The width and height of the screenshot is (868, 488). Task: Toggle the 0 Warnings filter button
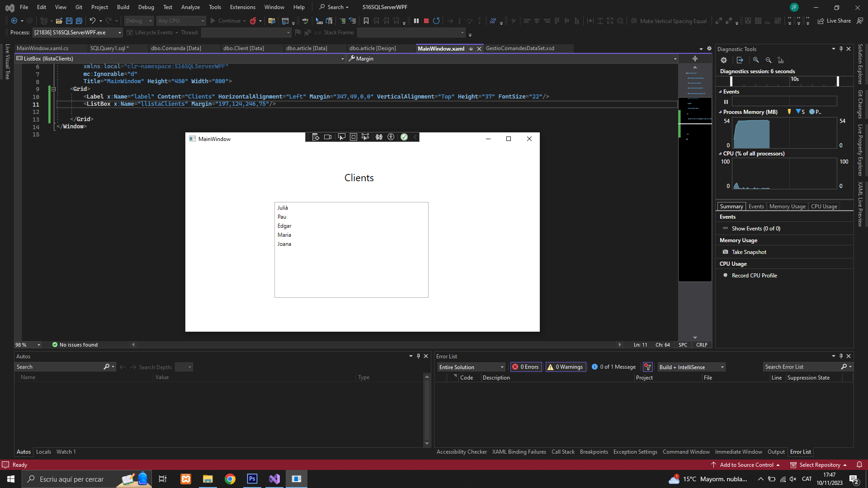[566, 367]
